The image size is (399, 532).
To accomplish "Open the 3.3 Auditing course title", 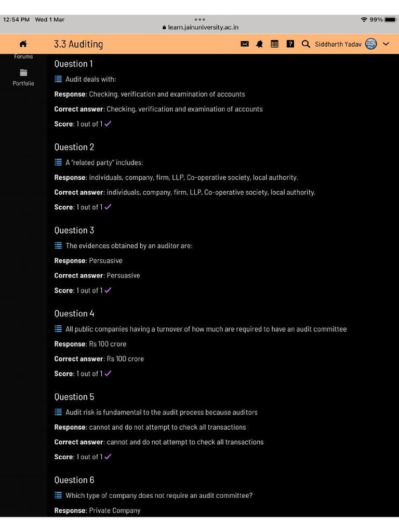I will click(x=78, y=44).
